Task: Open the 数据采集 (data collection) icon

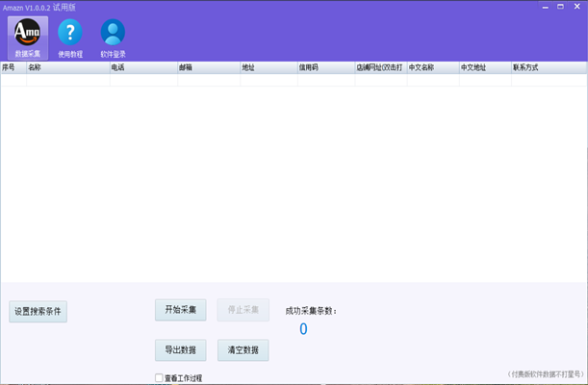Action: pos(28,36)
